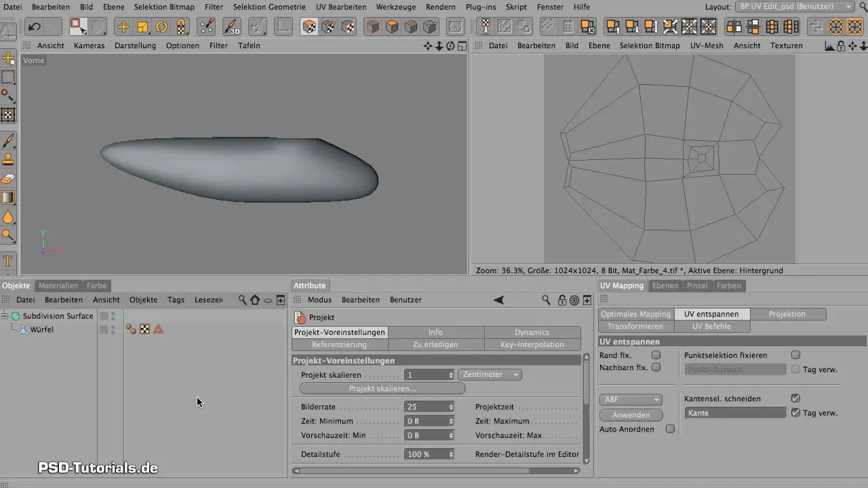Open the Optimales Mapping tab button
This screenshot has height=488, width=868.
636,314
